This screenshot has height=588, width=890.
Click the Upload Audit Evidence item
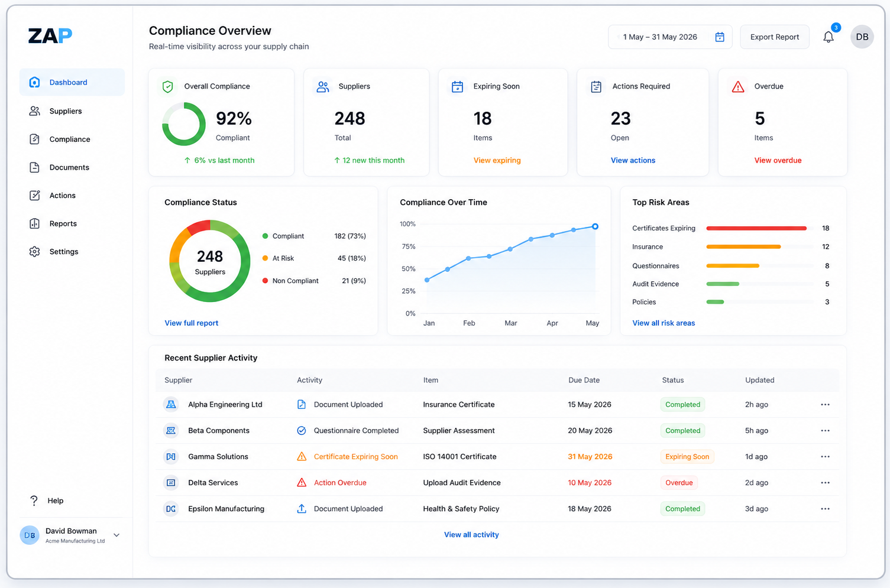pyautogui.click(x=462, y=483)
